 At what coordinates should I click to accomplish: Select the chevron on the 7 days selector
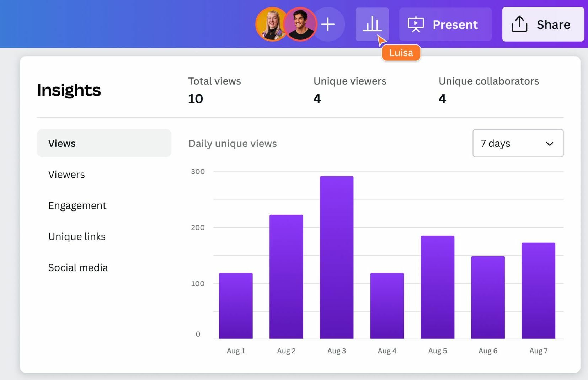tap(549, 144)
